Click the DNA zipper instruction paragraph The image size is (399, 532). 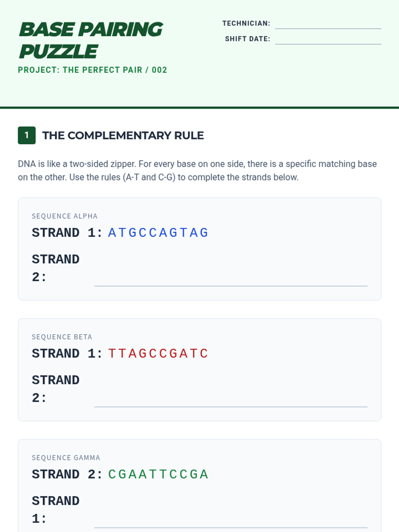tap(197, 171)
